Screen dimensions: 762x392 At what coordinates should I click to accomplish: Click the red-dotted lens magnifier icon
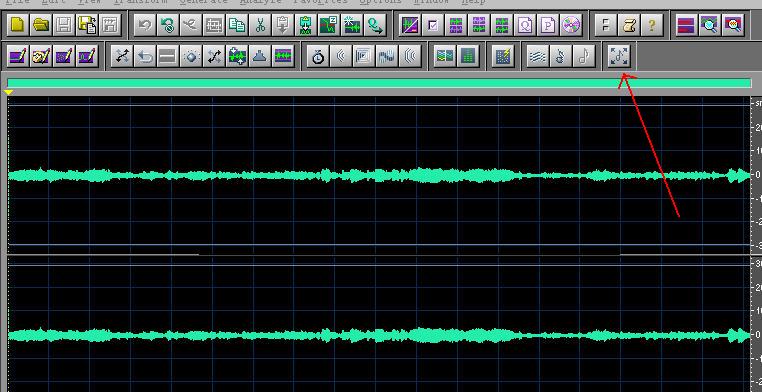click(x=733, y=25)
